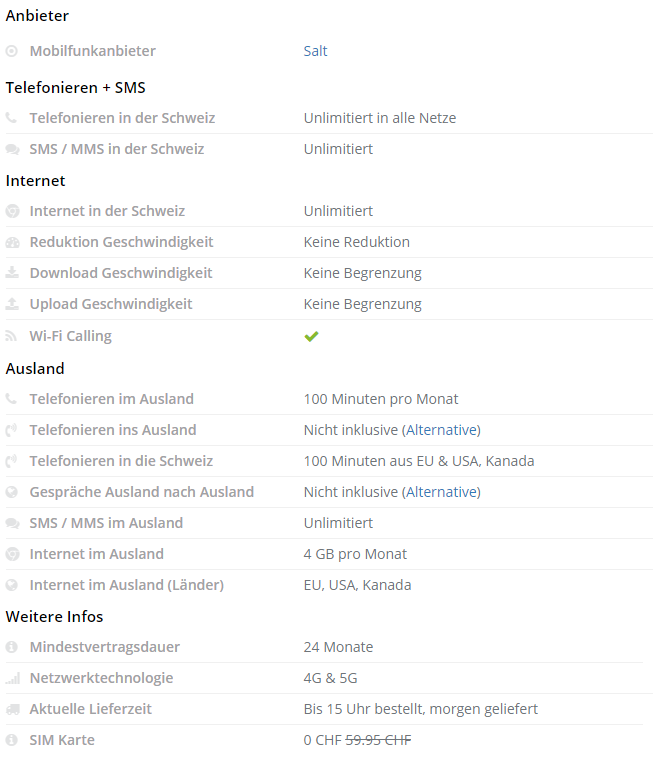653x774 pixels.
Task: Click the chat bubble icon beside SMS / MMS in der Schweiz
Action: click(x=12, y=149)
